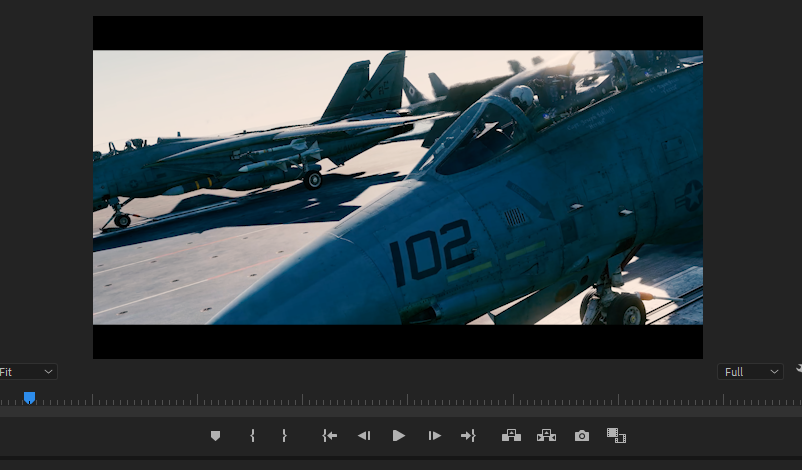The width and height of the screenshot is (802, 470).
Task: Click the zoom scroll bar below the ruler
Action: click(401, 412)
